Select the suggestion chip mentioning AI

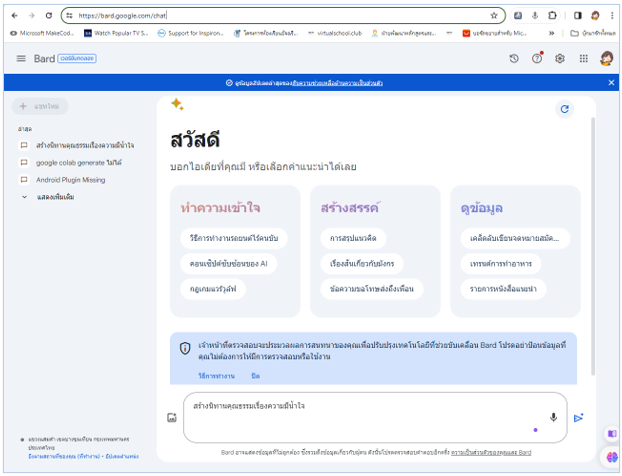pos(228,264)
